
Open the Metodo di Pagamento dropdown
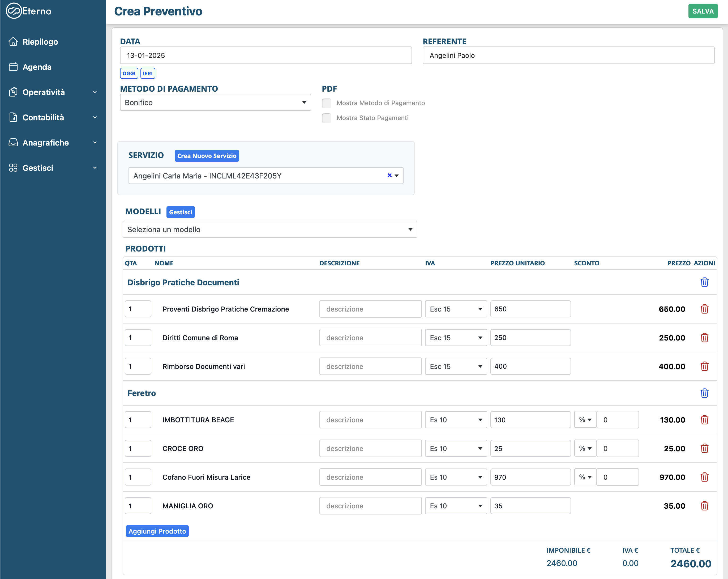215,102
